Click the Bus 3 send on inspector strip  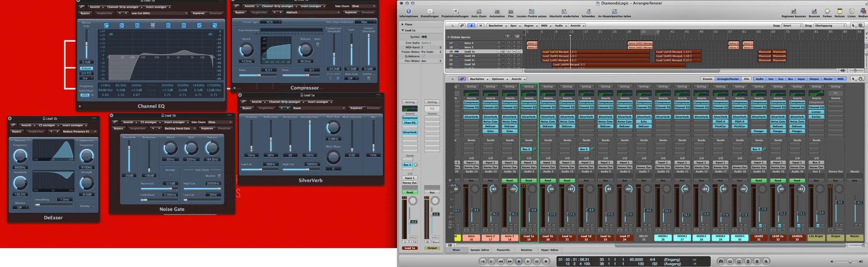click(407, 165)
